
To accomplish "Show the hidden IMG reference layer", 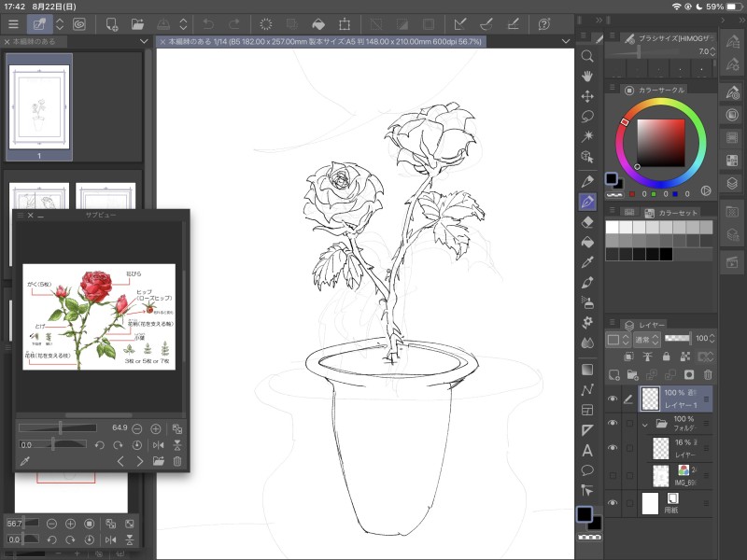I will [613, 475].
